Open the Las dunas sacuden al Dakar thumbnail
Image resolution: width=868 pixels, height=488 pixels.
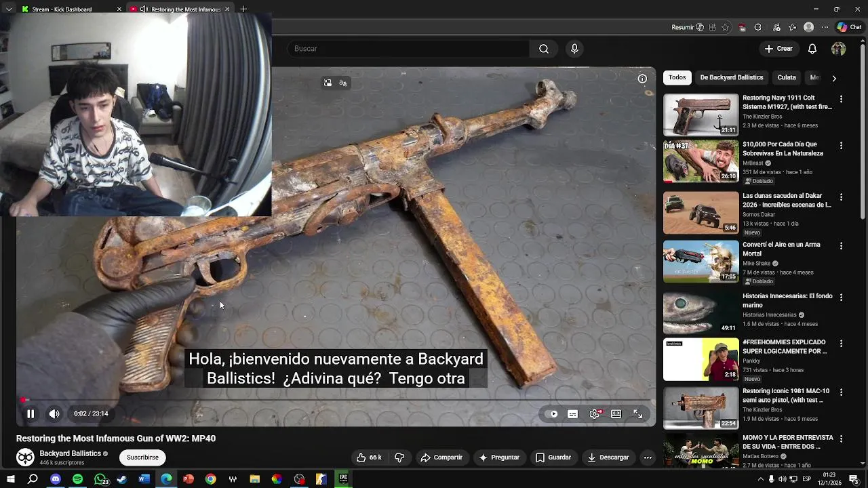(701, 212)
